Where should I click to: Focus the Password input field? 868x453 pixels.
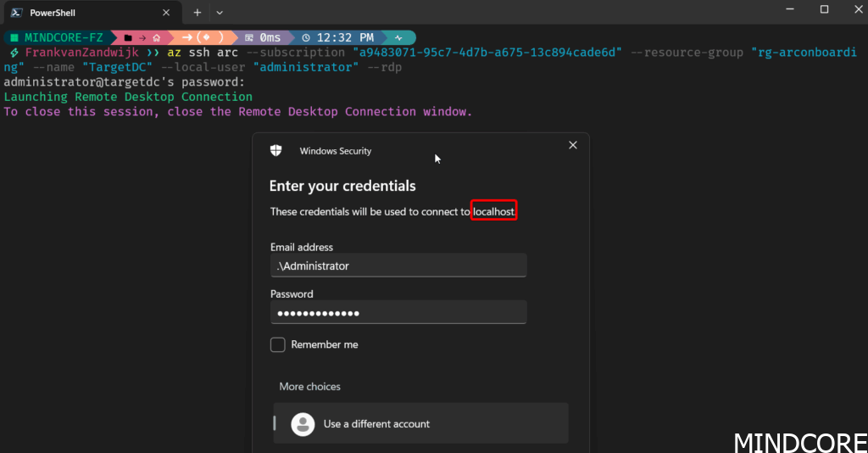coord(398,313)
